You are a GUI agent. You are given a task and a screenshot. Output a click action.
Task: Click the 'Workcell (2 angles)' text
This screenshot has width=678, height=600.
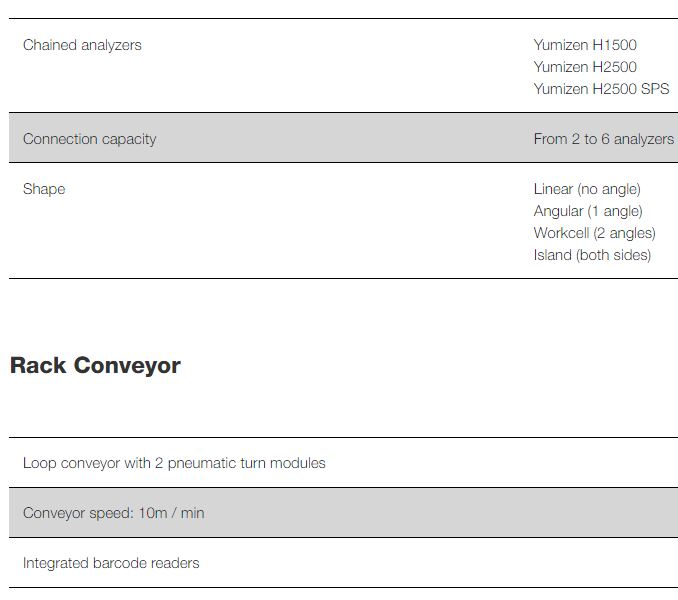(594, 233)
